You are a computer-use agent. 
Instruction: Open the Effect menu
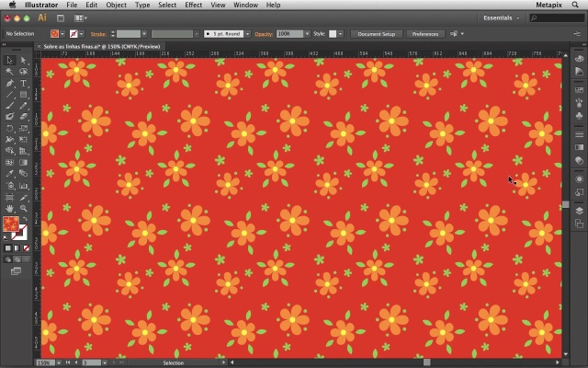pyautogui.click(x=194, y=5)
